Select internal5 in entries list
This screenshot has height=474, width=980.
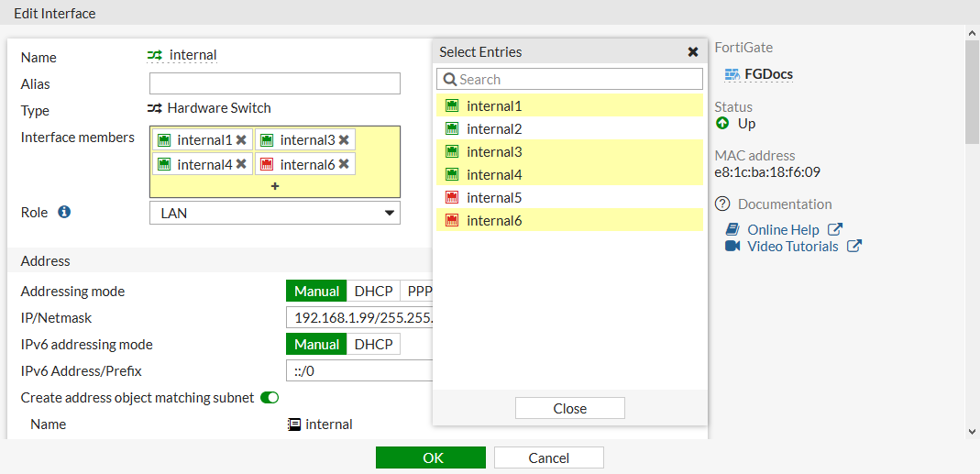[493, 198]
